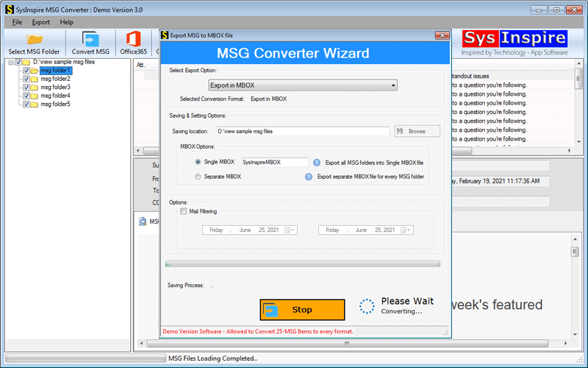Click the help icon beside Separate MBOX description
588x368 pixels.
(309, 177)
